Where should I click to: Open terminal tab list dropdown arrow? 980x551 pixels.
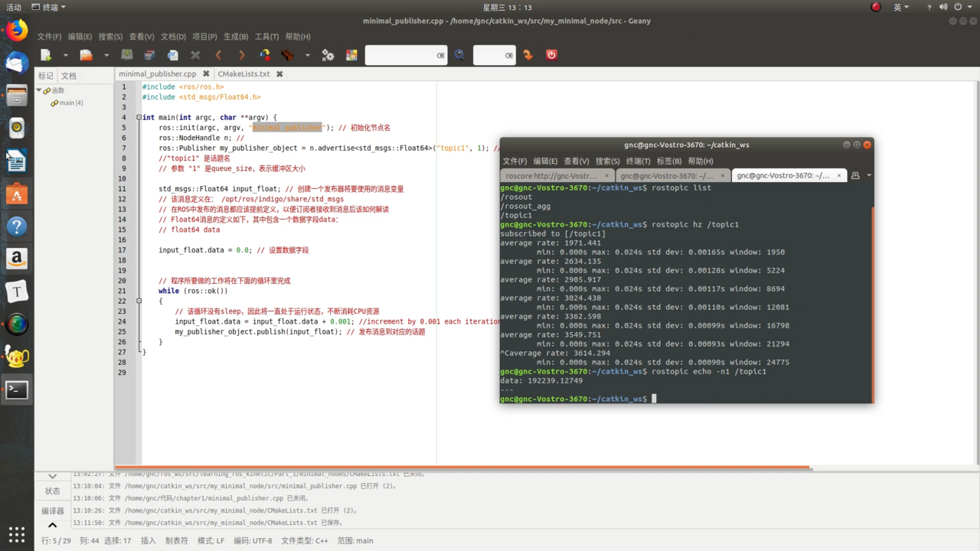tap(868, 176)
